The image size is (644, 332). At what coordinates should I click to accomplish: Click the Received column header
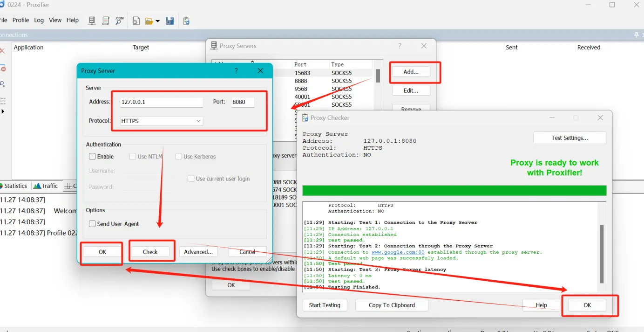point(589,47)
